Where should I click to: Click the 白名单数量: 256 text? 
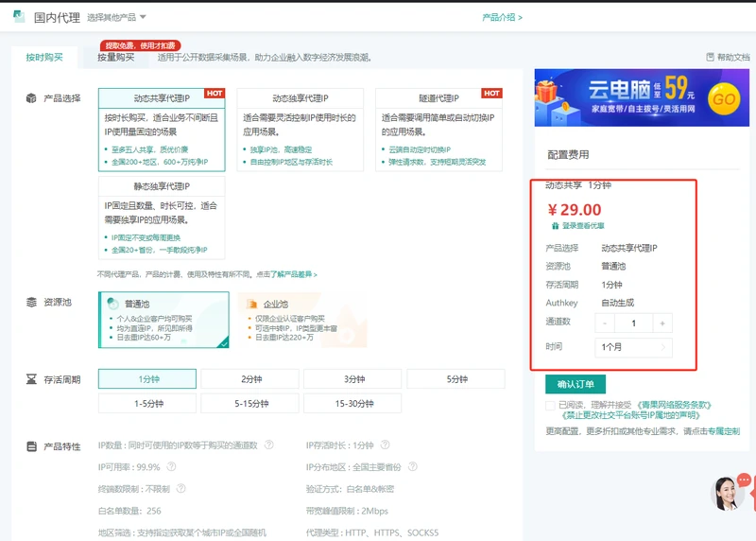[129, 511]
